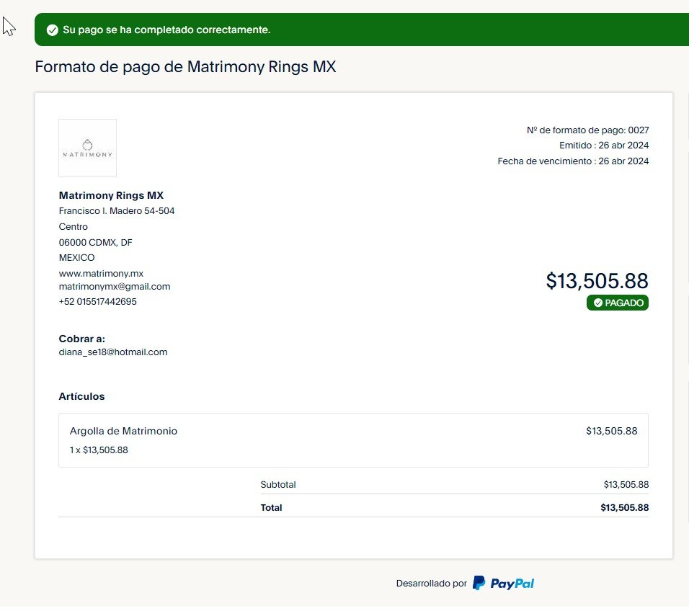Click the green payment completed banner
This screenshot has width=689, height=616.
pyautogui.click(x=360, y=30)
